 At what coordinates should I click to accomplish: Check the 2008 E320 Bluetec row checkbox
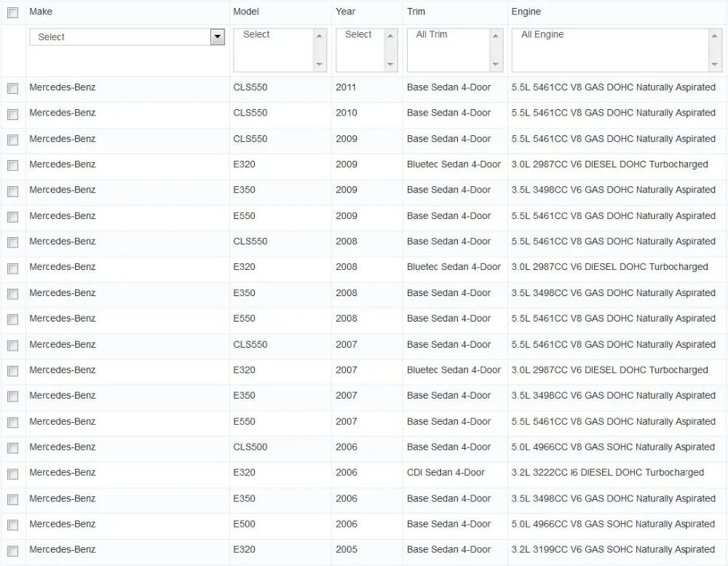(x=13, y=268)
